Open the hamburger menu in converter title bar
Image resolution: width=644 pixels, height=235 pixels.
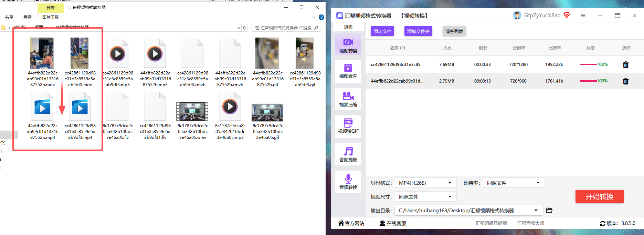click(583, 16)
